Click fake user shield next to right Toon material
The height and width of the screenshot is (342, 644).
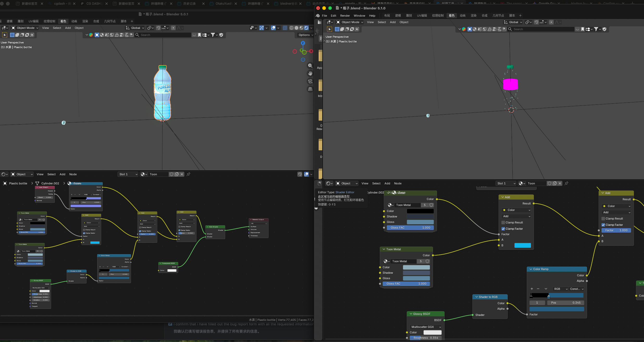click(x=549, y=183)
